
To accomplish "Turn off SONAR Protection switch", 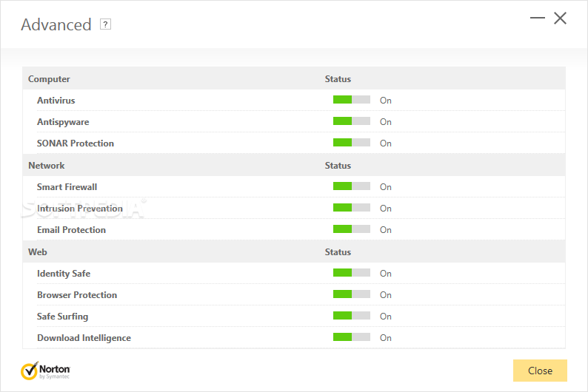I will [x=351, y=142].
